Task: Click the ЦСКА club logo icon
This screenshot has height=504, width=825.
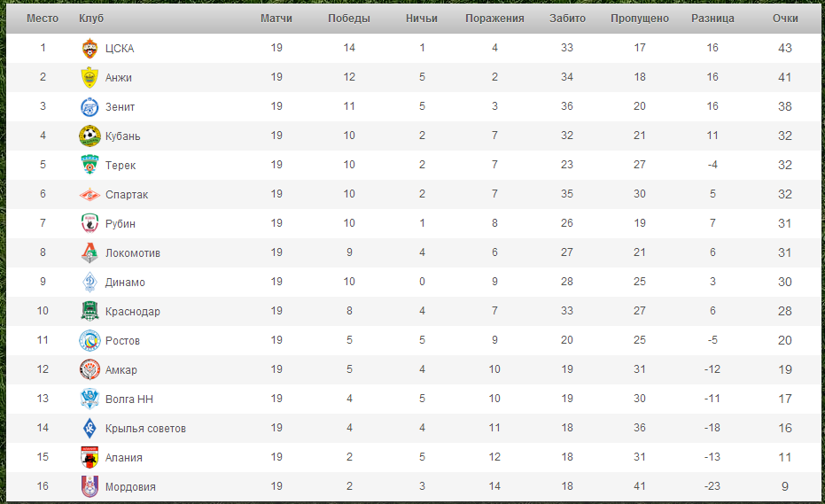Action: (x=89, y=49)
